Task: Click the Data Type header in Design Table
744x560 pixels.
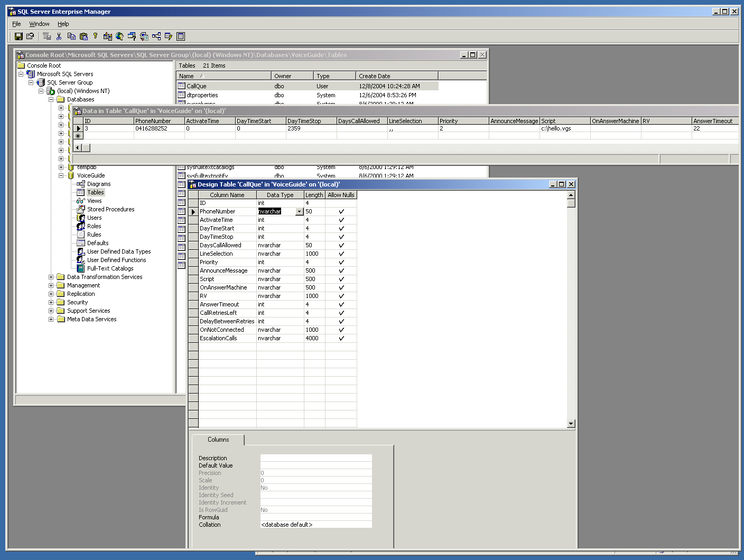Action: pyautogui.click(x=280, y=195)
